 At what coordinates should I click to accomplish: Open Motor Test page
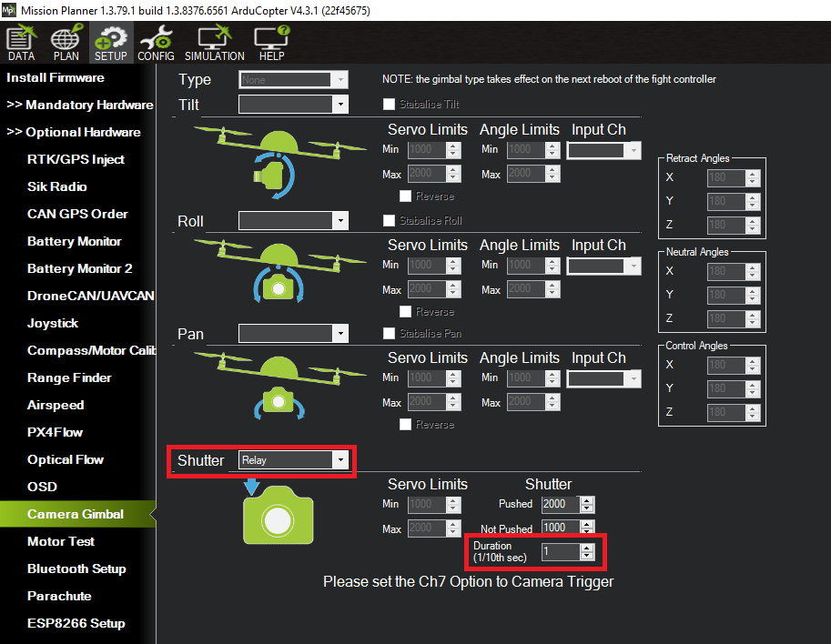(x=60, y=541)
